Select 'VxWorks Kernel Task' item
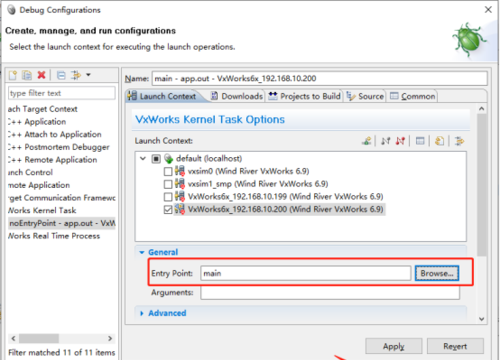The height and width of the screenshot is (360, 500). click(x=42, y=210)
